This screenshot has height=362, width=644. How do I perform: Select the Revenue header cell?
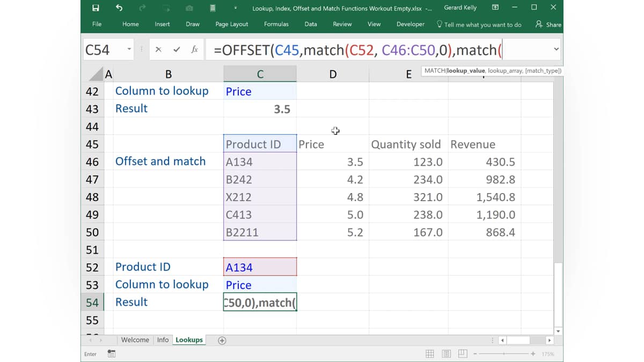point(484,144)
